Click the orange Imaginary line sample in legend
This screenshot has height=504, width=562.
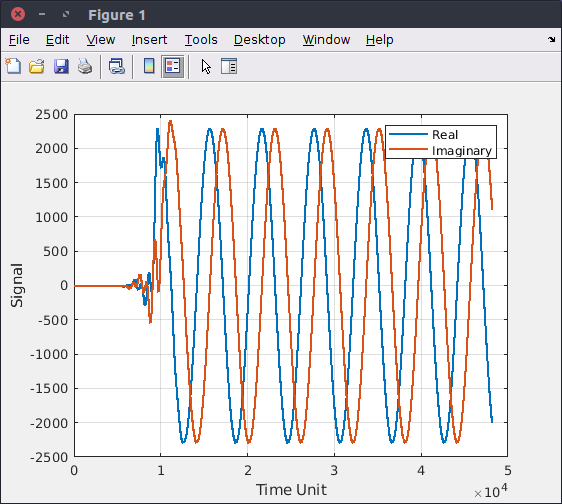408,149
